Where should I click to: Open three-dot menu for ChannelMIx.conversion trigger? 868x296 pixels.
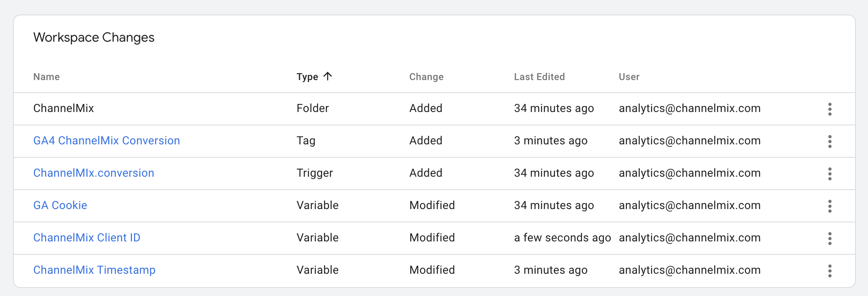(x=830, y=173)
